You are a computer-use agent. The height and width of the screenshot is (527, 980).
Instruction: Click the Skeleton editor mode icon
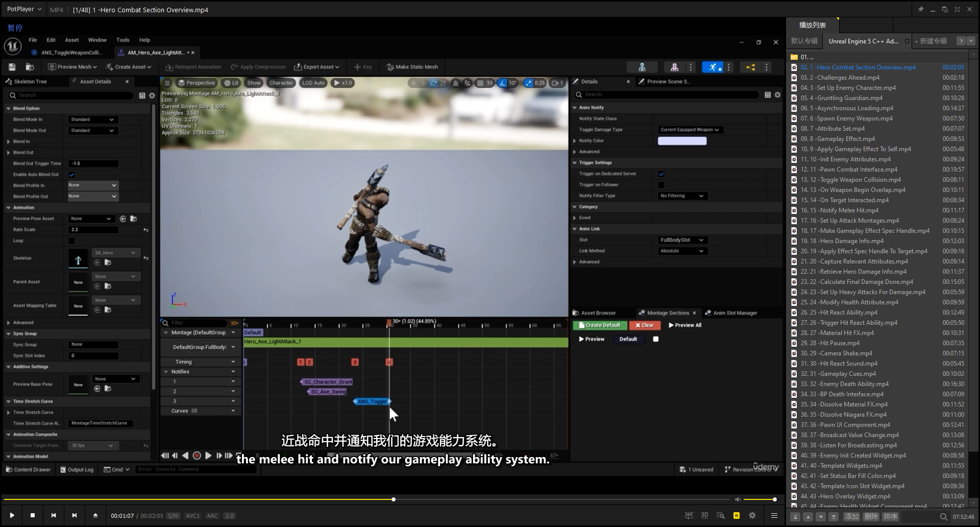[x=642, y=67]
